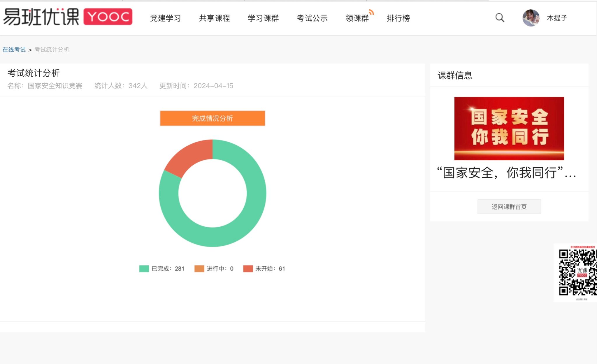Click the course title “国家安全，你我同行”…
This screenshot has height=364, width=597.
pos(507,173)
